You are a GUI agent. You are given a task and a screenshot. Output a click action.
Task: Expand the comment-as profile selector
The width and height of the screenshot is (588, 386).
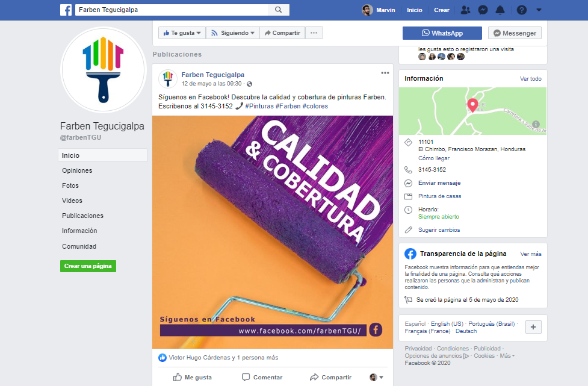pyautogui.click(x=377, y=378)
